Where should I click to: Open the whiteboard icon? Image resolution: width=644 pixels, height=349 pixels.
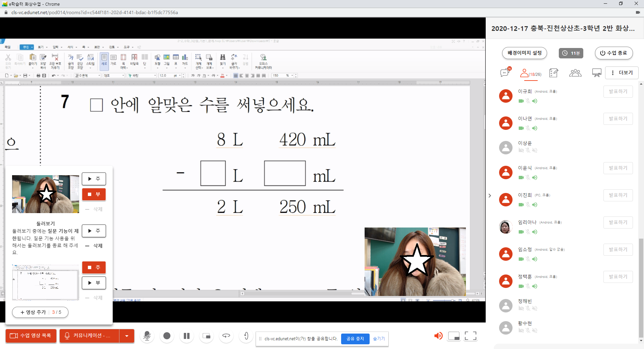pyautogui.click(x=597, y=73)
